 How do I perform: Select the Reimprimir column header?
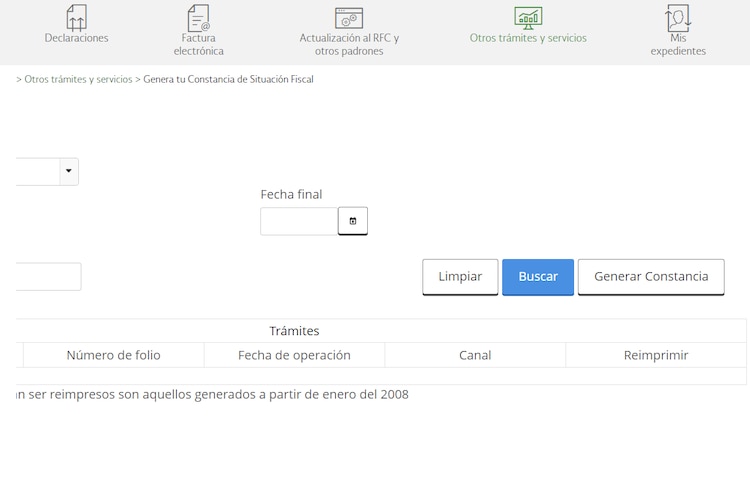tap(656, 355)
